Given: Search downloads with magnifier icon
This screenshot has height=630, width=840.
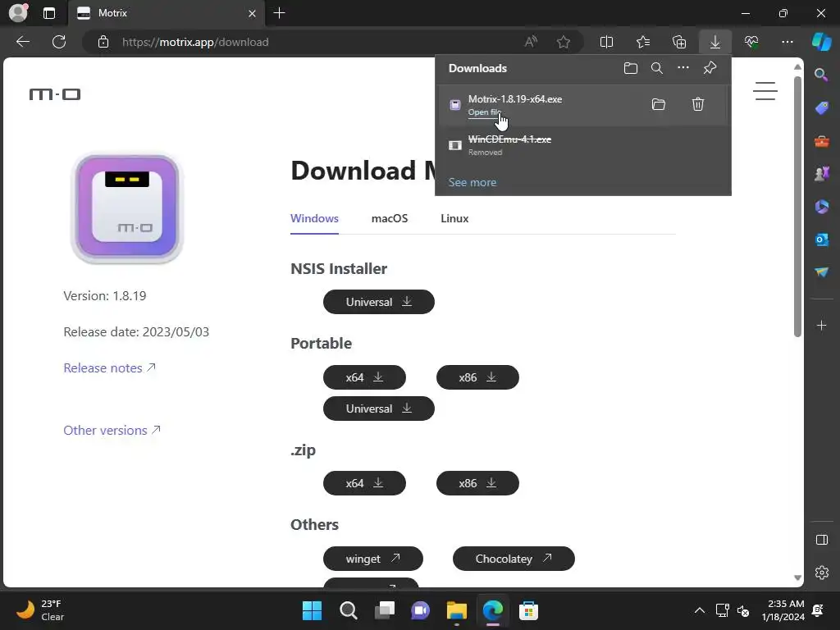Looking at the screenshot, I should [x=657, y=68].
